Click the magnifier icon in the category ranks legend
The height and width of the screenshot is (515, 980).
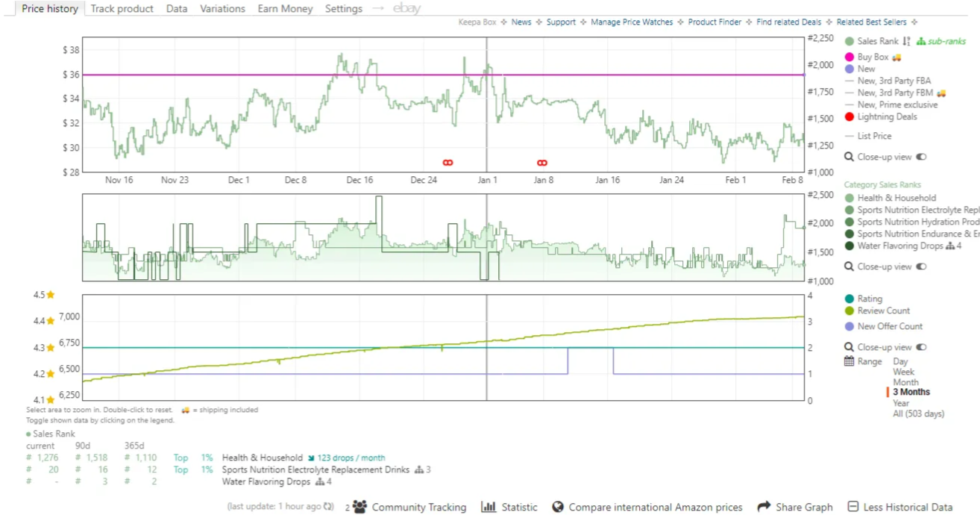pyautogui.click(x=849, y=266)
